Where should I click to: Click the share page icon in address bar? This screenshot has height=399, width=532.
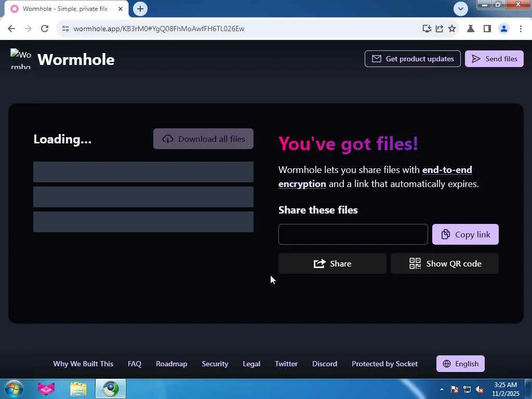pyautogui.click(x=440, y=29)
